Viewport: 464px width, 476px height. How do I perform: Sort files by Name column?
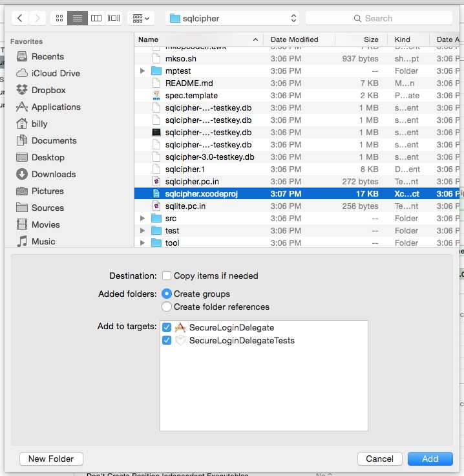tap(198, 39)
